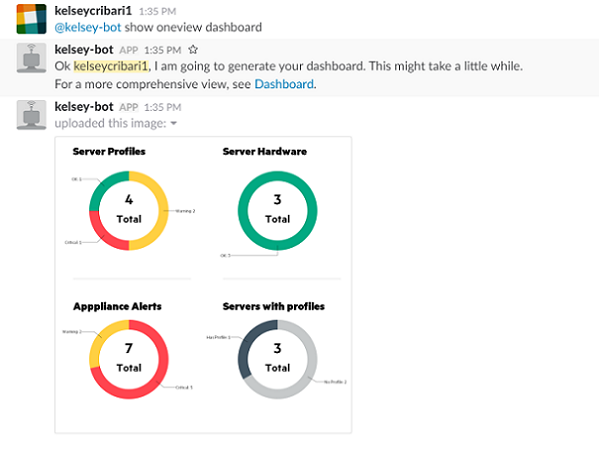Collapse the uploaded image with the dropdown arrow
Screen dimensions: 599x452
coord(173,123)
